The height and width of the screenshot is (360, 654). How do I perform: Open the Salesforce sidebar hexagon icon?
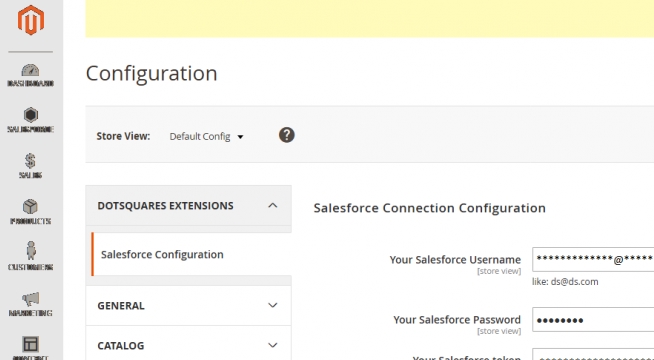[x=30, y=120]
